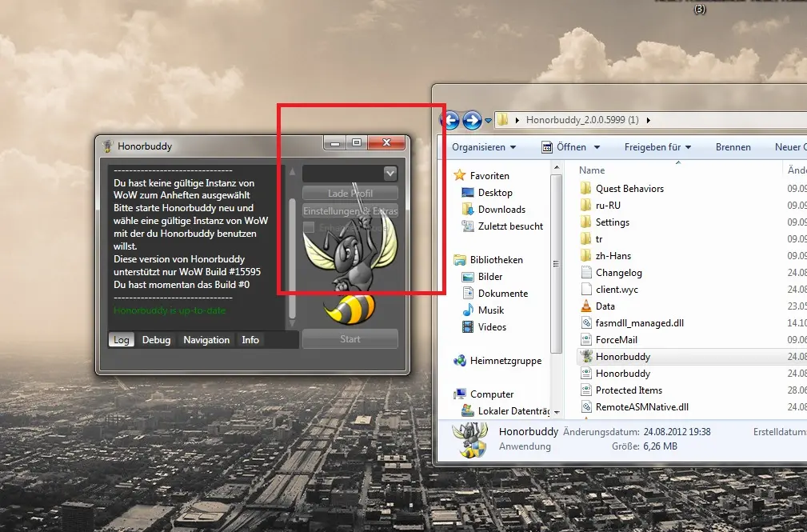Viewport: 807px width, 532px height.
Task: Select the Honorbuddy config file below application
Action: click(616, 374)
